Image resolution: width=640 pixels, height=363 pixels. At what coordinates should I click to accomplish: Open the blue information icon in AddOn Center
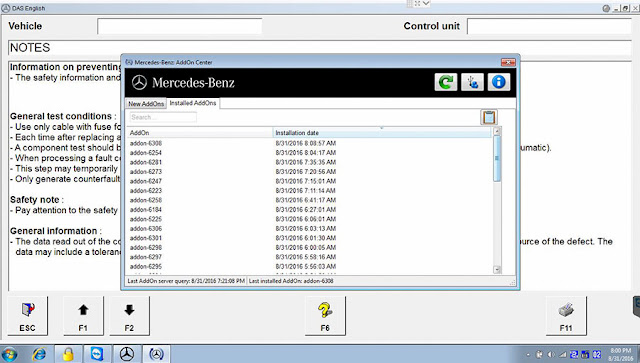click(x=498, y=82)
